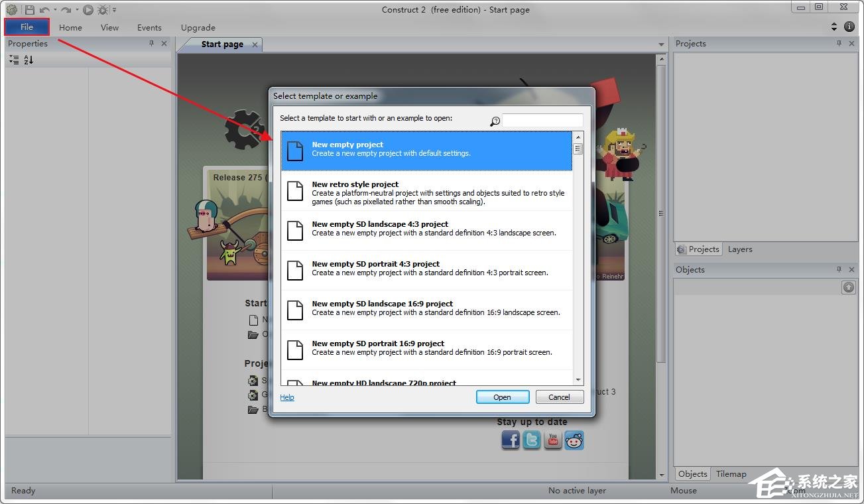Click the Help link in the dialog

[x=286, y=397]
